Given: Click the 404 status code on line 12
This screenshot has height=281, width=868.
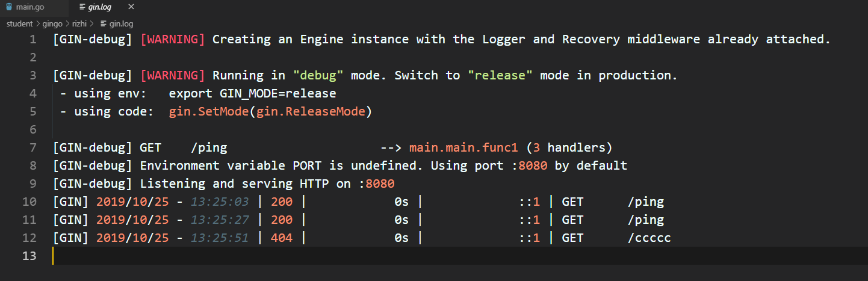Looking at the screenshot, I should 282,238.
